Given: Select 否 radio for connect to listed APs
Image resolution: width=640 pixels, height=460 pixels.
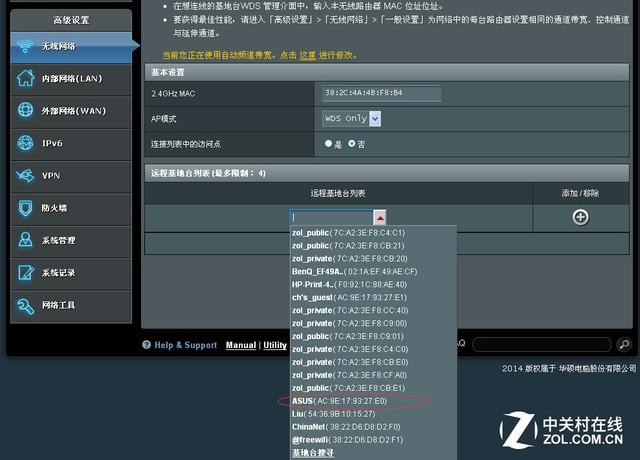Looking at the screenshot, I should [351, 144].
